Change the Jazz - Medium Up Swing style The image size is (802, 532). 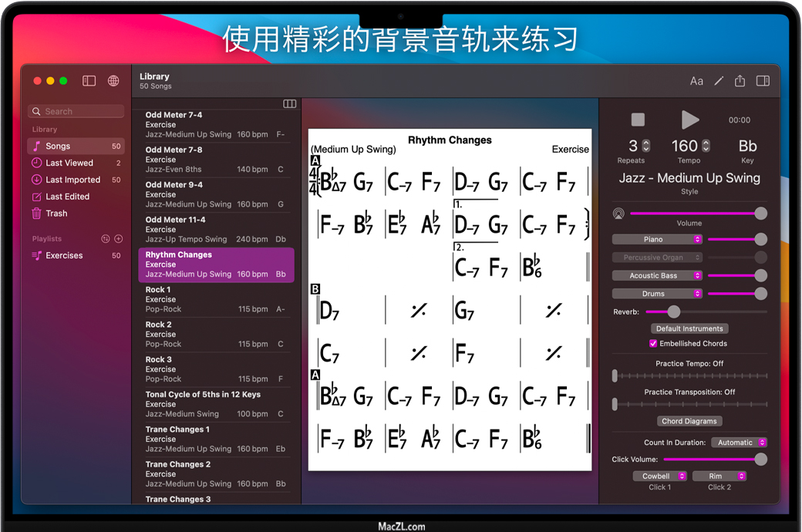coord(689,178)
